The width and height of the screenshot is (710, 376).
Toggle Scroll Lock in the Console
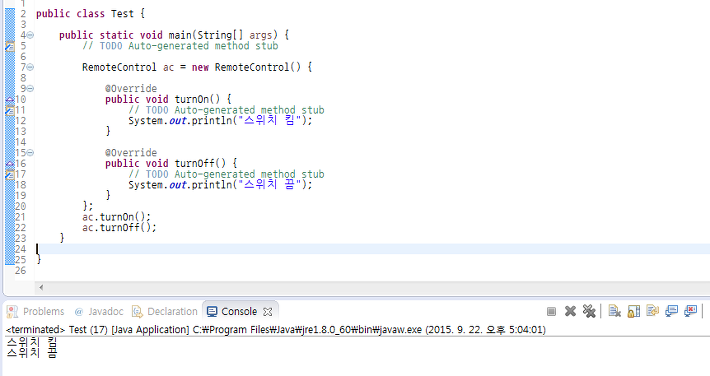tap(633, 311)
